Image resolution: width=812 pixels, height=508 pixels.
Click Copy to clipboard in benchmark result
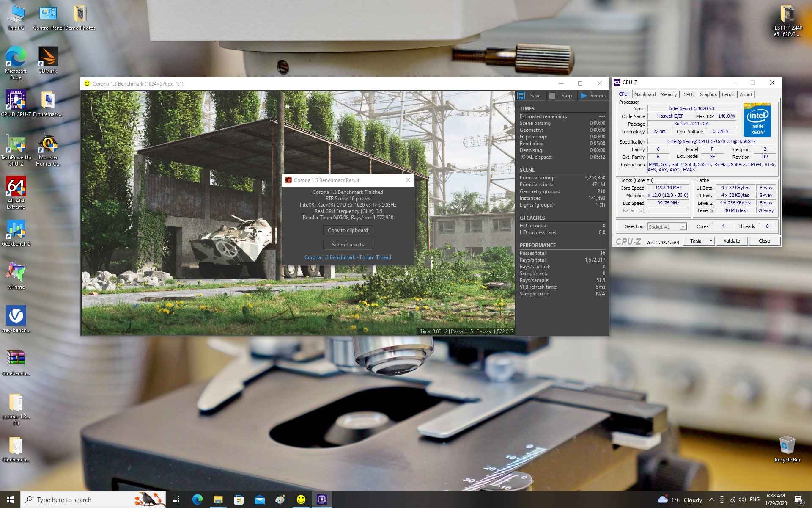point(348,230)
